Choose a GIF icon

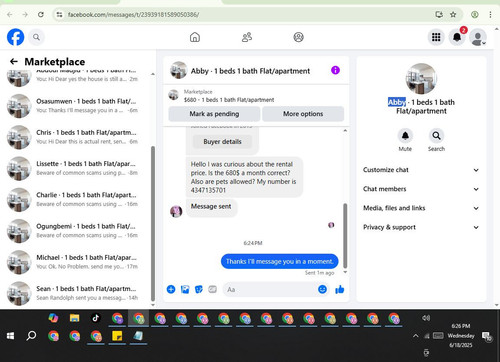point(212,289)
